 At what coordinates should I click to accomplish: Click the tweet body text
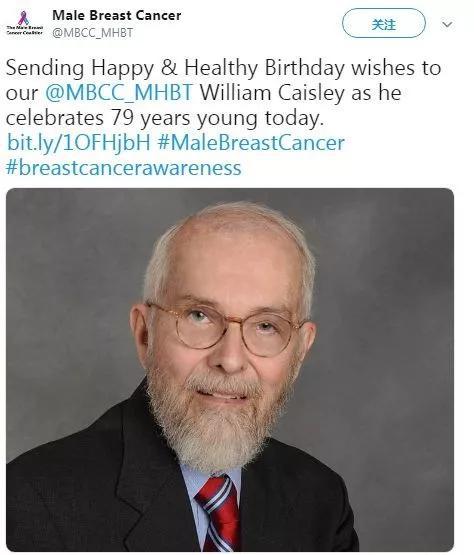(x=224, y=93)
